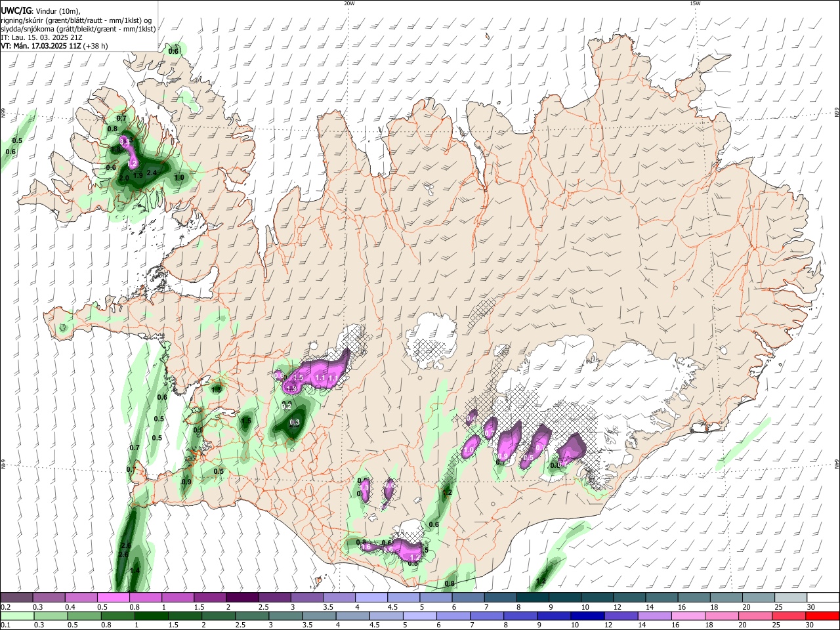Click the "20W" longitude label
Screen dimensions: 840x630
pos(349,3)
